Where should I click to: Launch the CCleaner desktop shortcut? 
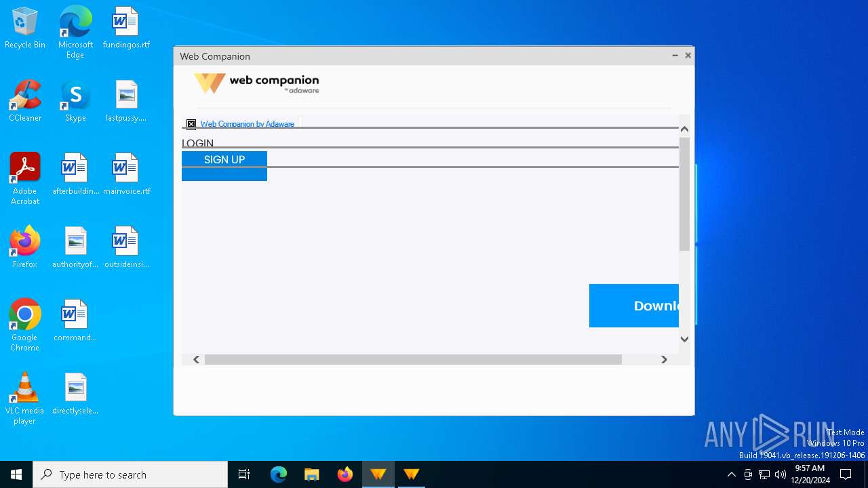click(x=25, y=101)
